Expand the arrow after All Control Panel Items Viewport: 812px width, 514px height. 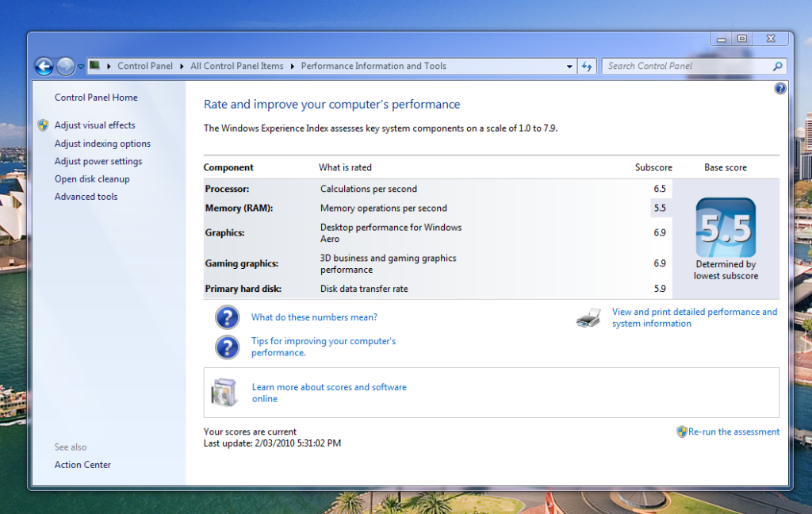pyautogui.click(x=292, y=67)
